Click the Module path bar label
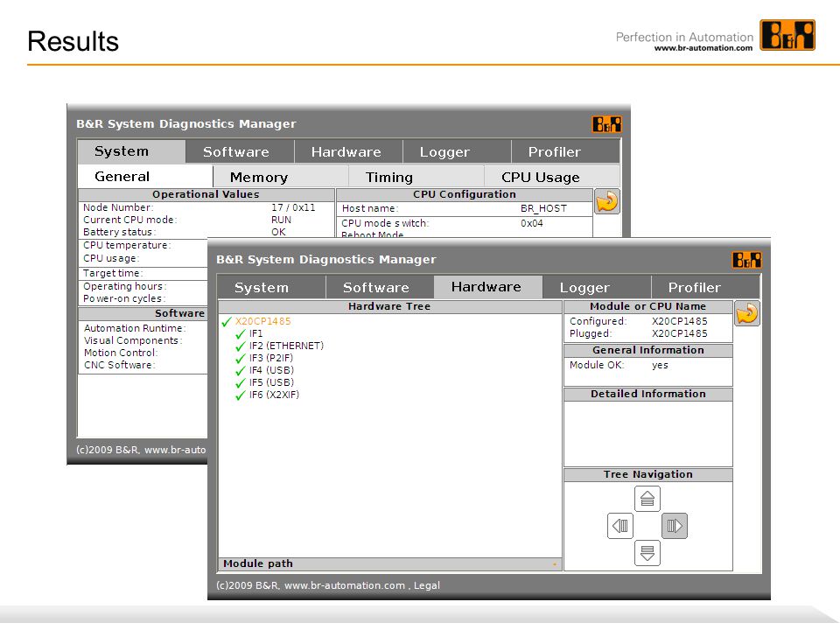840x630 pixels. [258, 563]
